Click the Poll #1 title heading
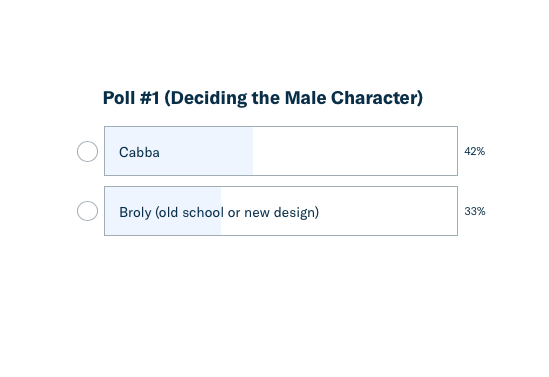The height and width of the screenshot is (377, 549). point(263,98)
